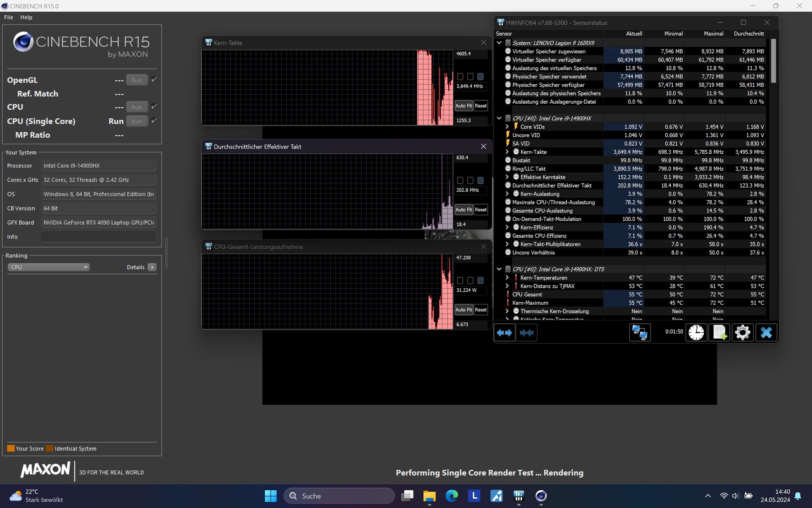Open HWiNFO remote network monitoring icon
The height and width of the screenshot is (508, 812).
tap(639, 333)
